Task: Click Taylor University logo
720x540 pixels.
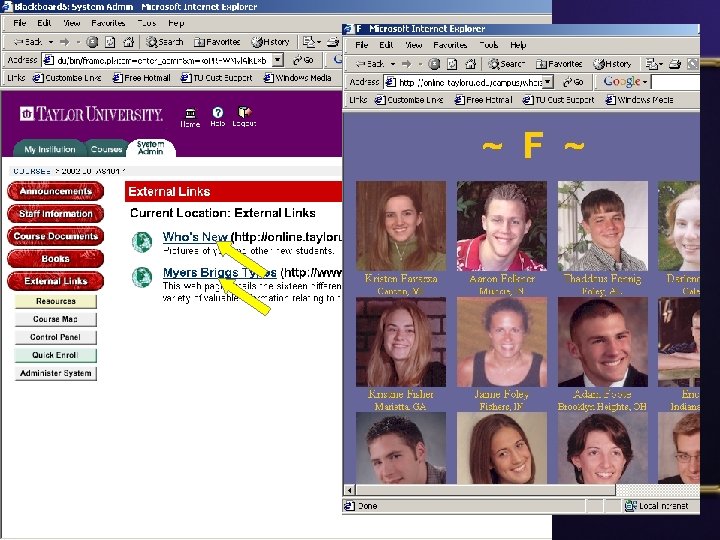Action: point(91,114)
